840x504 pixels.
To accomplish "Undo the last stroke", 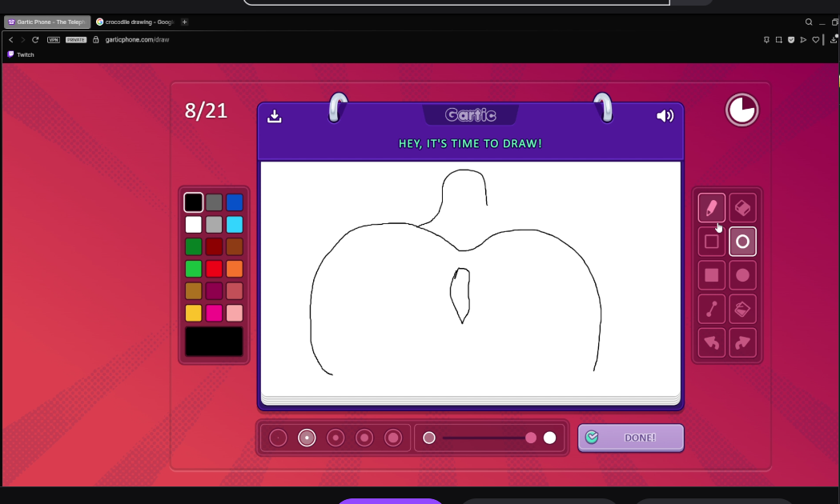I will pyautogui.click(x=711, y=342).
